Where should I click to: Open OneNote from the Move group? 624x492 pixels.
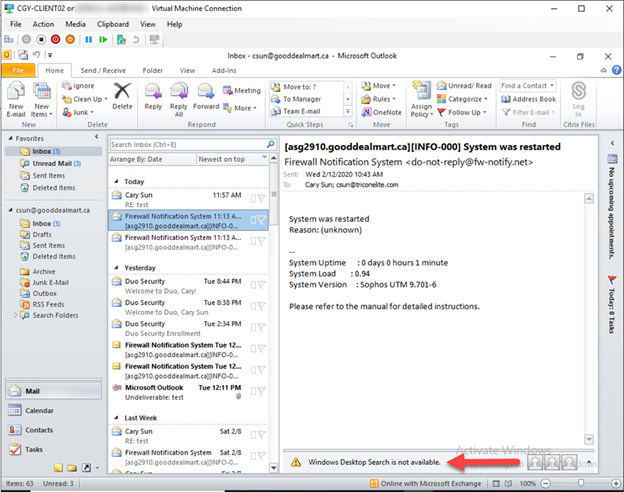[x=381, y=112]
